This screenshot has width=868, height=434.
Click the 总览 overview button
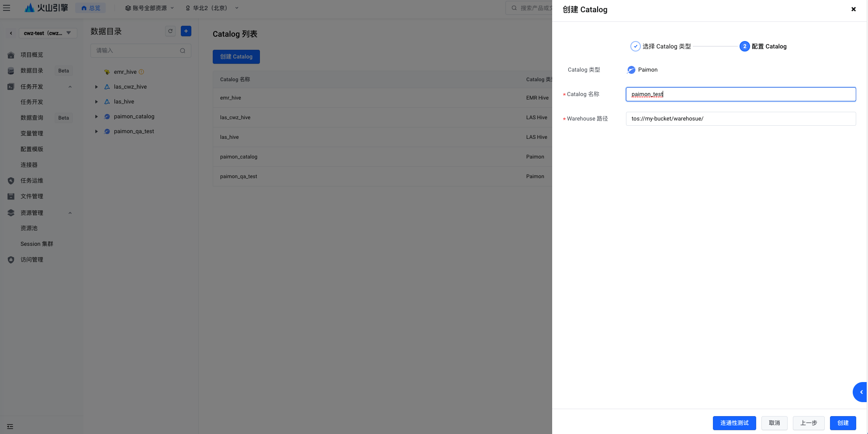coord(90,8)
